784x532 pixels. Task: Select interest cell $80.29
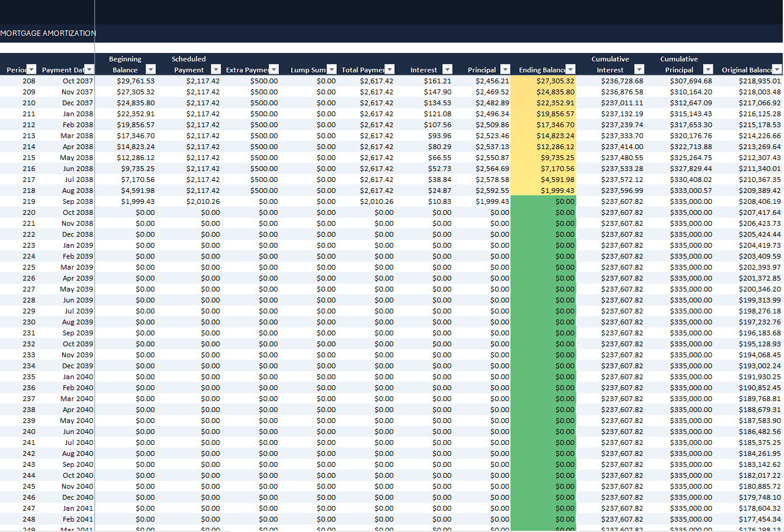click(440, 147)
